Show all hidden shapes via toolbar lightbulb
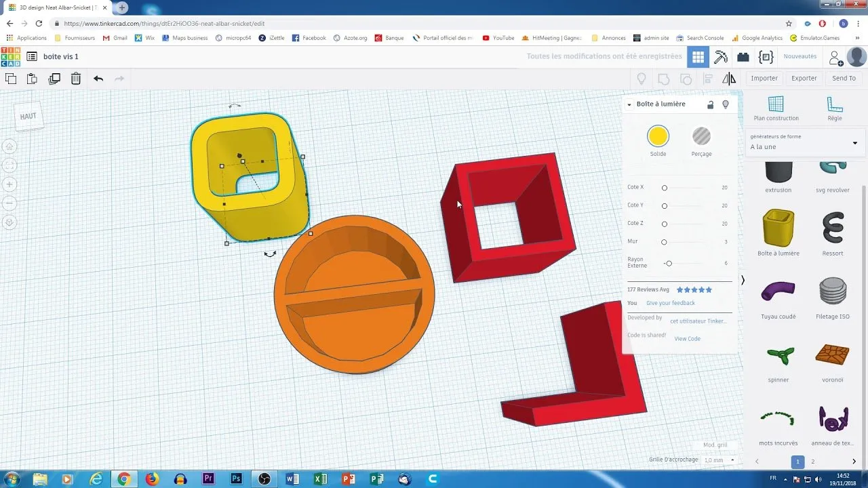This screenshot has height=488, width=868. pos(642,79)
